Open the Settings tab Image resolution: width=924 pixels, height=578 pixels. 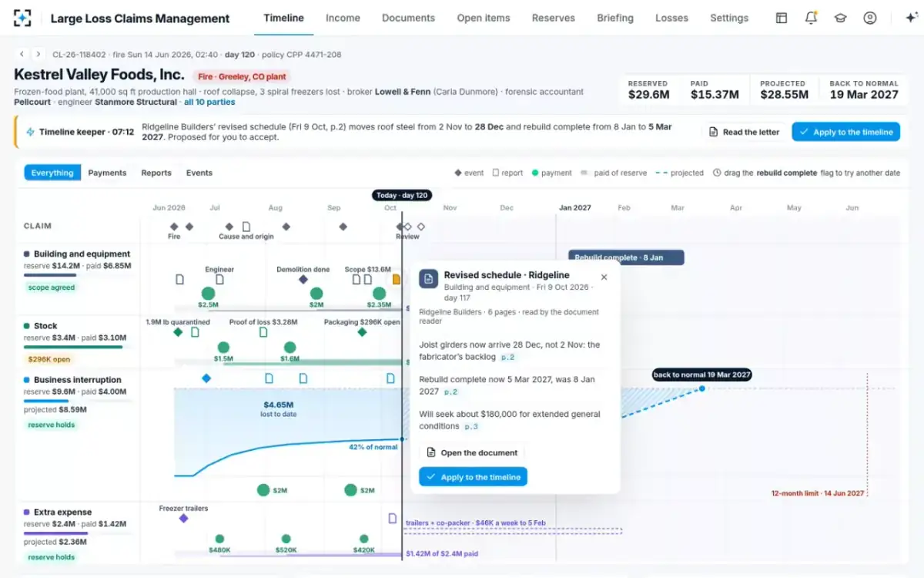pos(729,18)
